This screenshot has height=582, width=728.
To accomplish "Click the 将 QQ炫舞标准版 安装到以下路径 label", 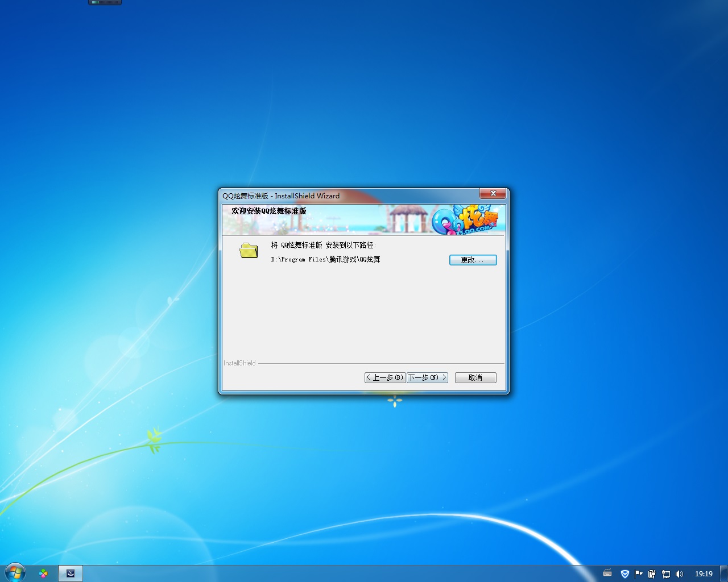I will 324,245.
